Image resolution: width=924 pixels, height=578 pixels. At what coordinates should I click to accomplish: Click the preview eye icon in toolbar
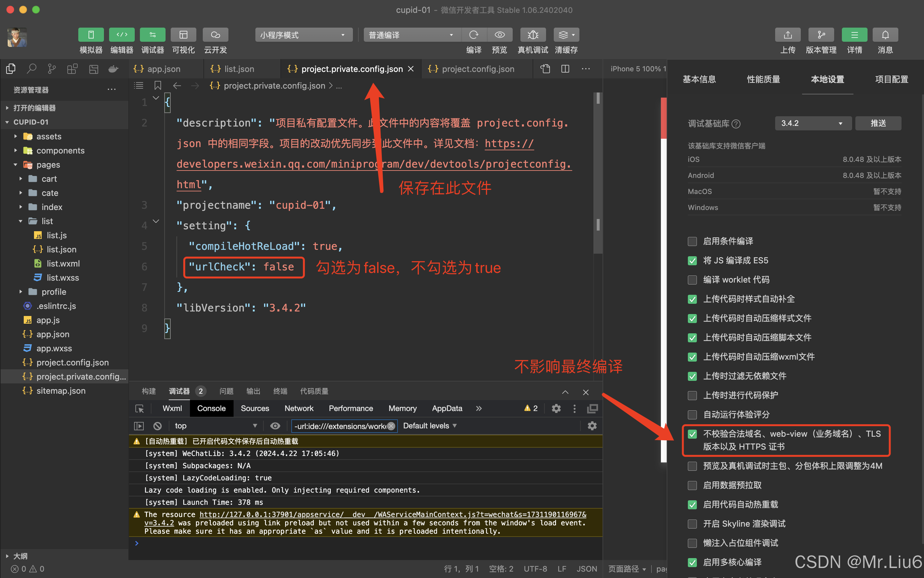(500, 35)
